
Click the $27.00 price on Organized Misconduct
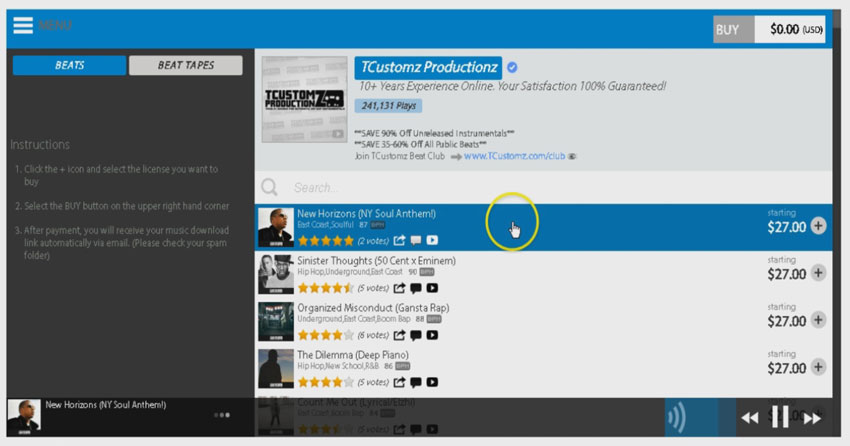(x=787, y=321)
